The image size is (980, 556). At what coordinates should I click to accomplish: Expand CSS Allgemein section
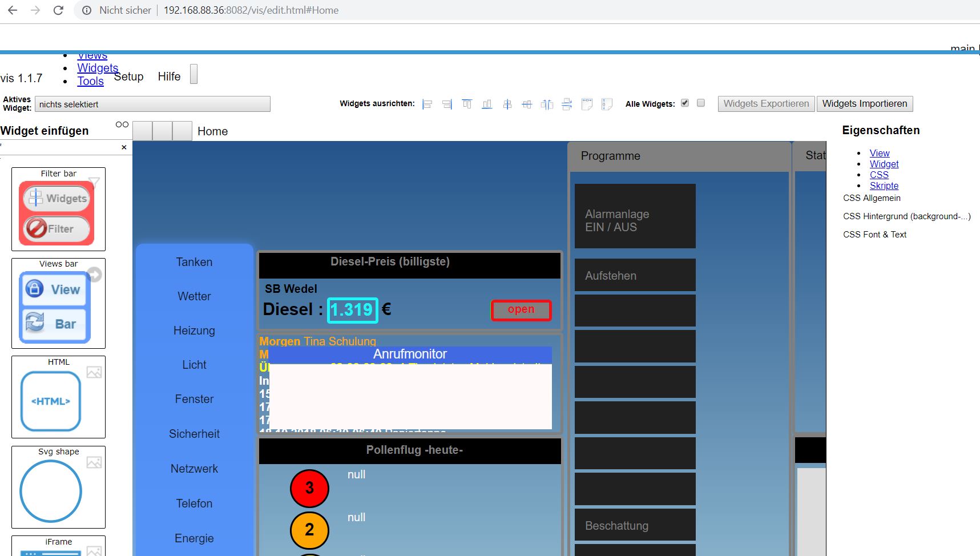tap(872, 198)
